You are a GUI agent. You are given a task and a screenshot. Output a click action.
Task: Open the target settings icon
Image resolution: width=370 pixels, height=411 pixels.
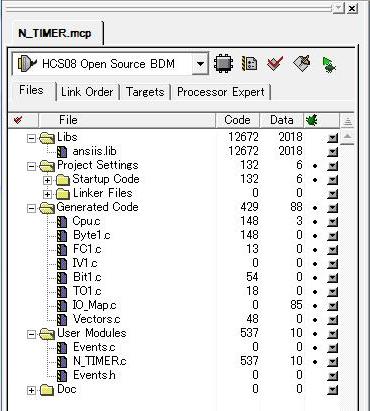[249, 63]
